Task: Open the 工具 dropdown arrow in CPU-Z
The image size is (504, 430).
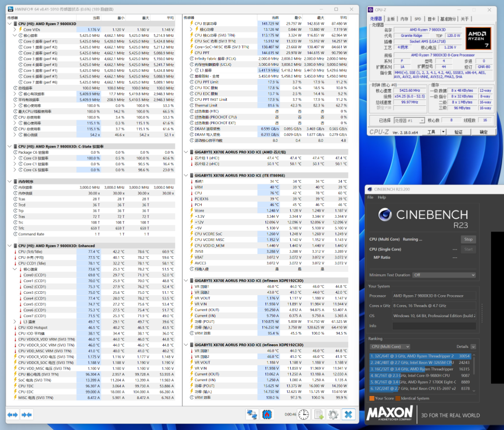Action: 444,132
